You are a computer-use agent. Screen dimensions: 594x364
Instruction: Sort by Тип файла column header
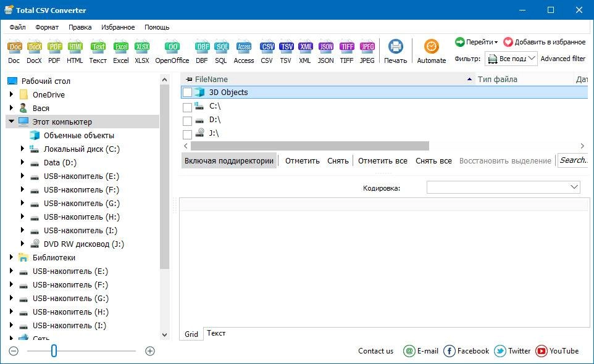pos(524,80)
